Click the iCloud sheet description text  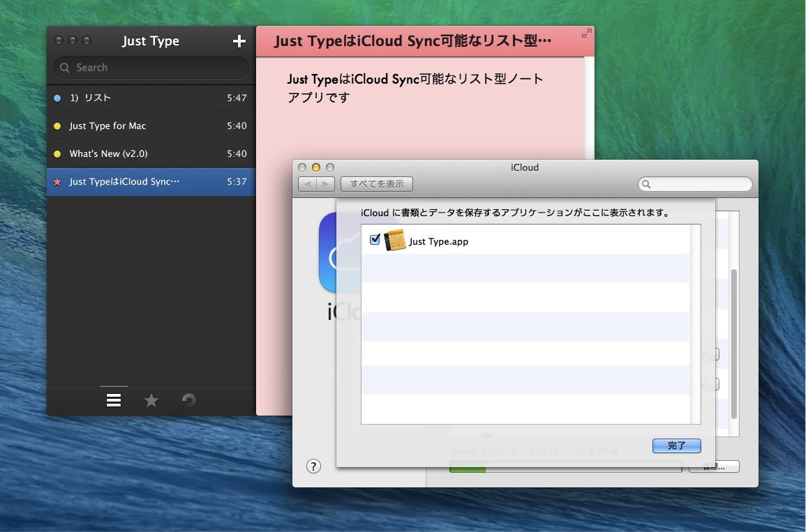(516, 213)
